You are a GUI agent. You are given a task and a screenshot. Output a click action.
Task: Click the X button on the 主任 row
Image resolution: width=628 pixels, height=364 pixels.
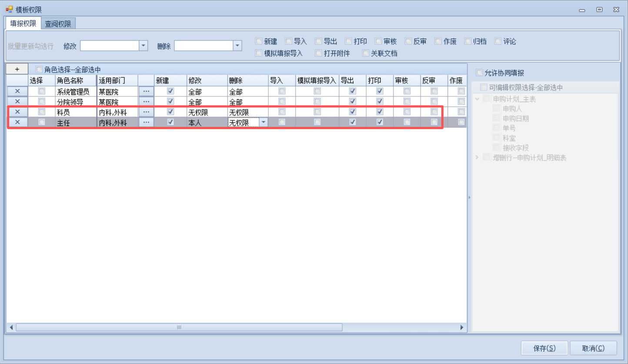click(17, 122)
